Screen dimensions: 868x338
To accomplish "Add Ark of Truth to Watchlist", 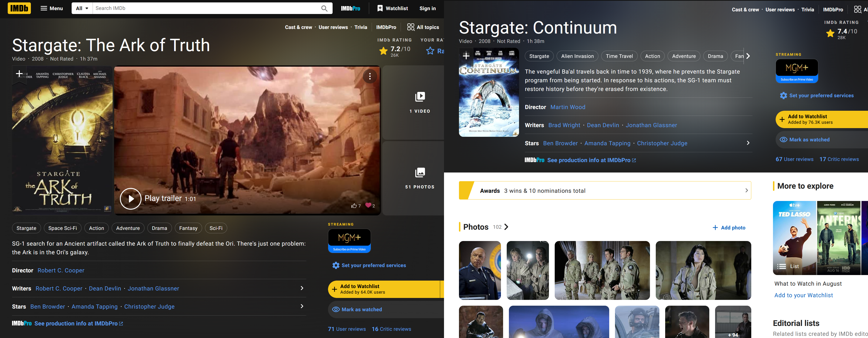I will [384, 289].
